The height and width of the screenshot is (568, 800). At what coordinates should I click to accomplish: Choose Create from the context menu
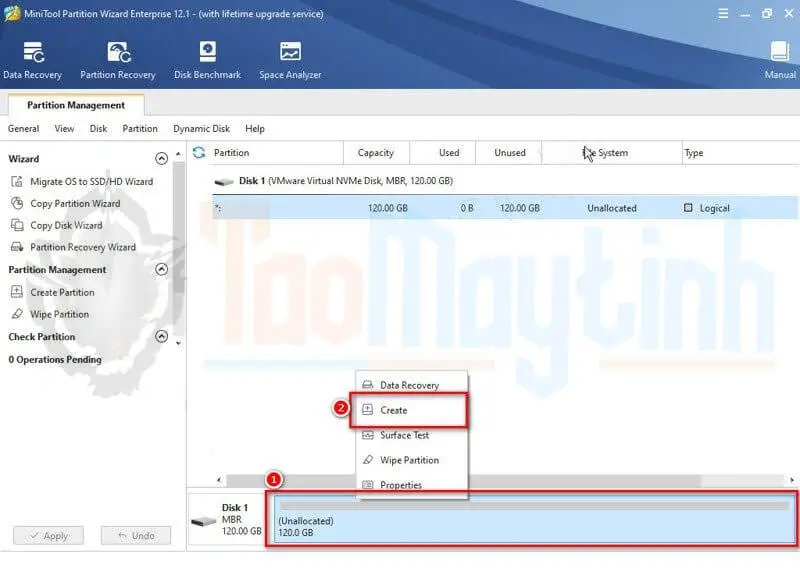pyautogui.click(x=393, y=411)
